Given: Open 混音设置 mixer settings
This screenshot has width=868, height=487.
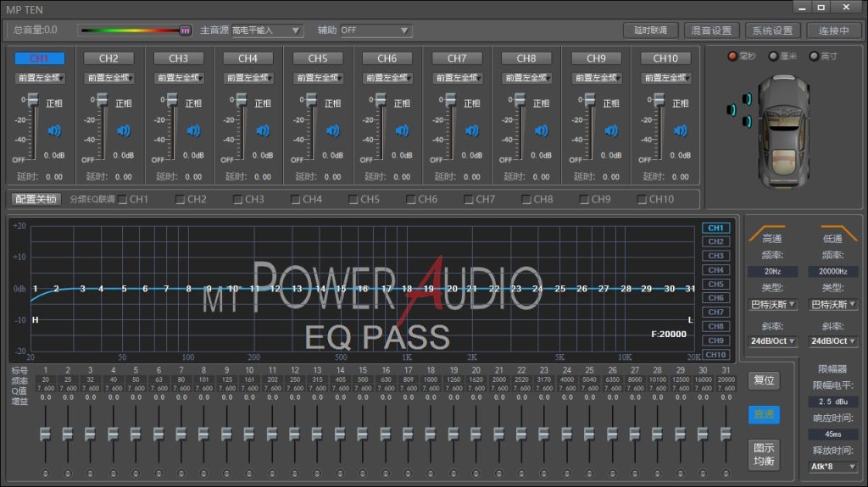Looking at the screenshot, I should pyautogui.click(x=711, y=30).
